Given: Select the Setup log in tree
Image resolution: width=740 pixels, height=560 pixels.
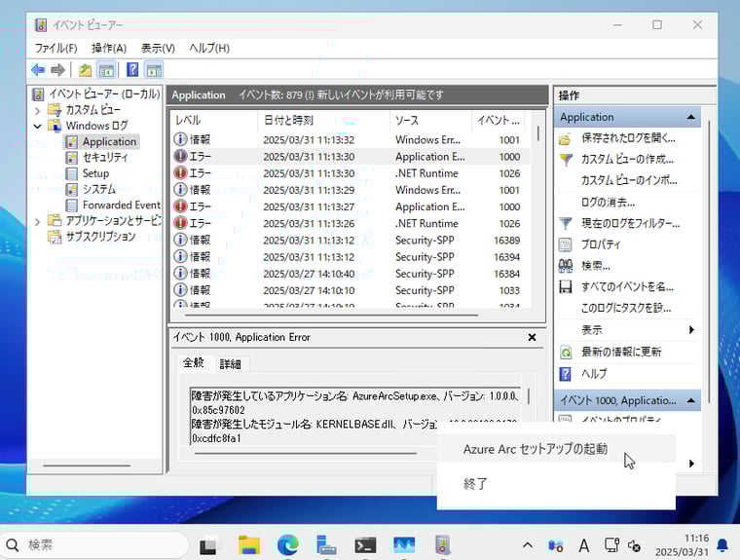Looking at the screenshot, I should [x=88, y=173].
